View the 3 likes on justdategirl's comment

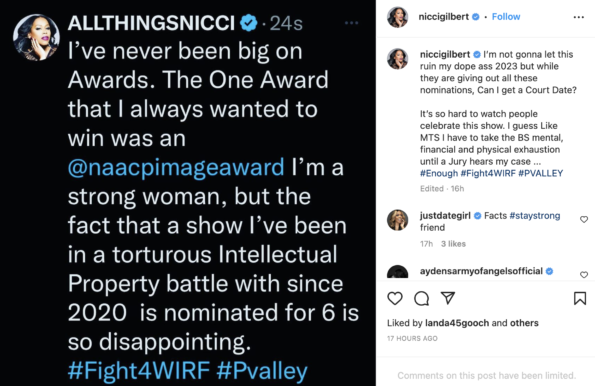[453, 244]
